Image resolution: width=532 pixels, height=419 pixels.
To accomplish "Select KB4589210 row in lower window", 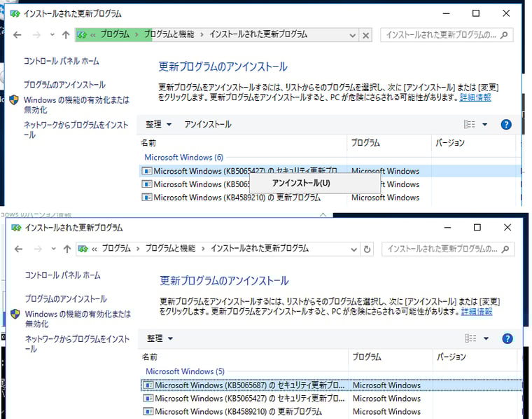I will click(332, 412).
